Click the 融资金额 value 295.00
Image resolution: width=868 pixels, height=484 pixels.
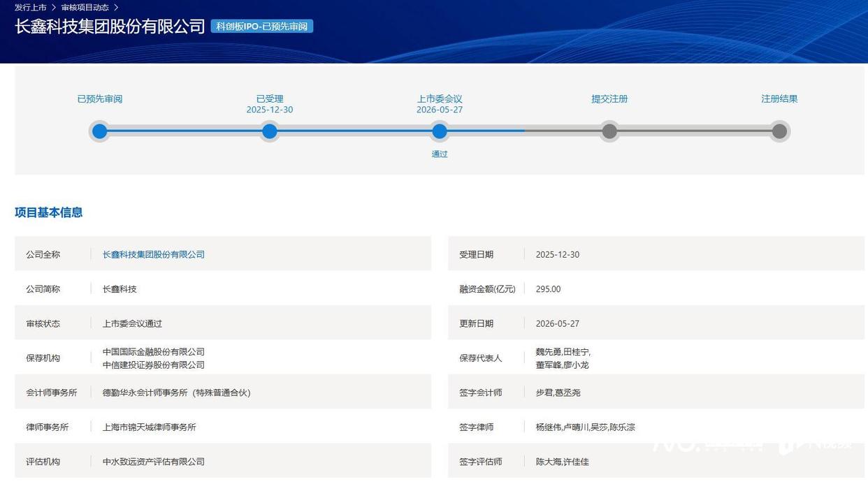(x=548, y=289)
